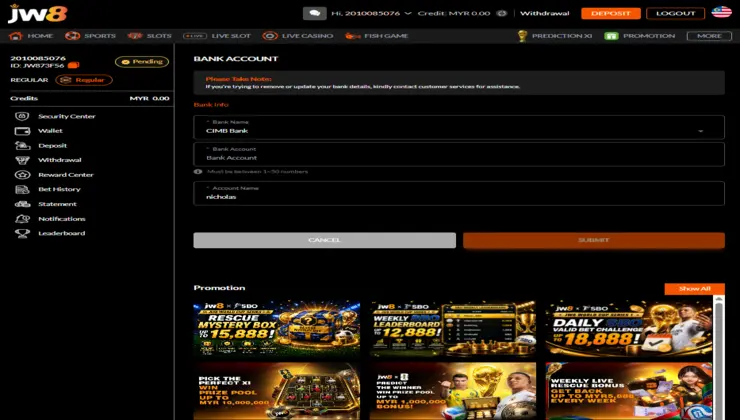Click the slots 7 icon

point(135,36)
